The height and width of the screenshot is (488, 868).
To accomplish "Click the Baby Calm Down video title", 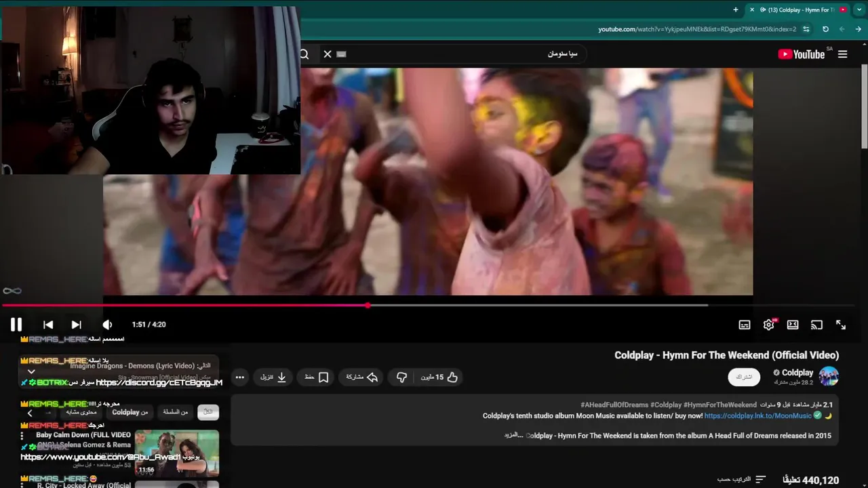I will click(83, 440).
